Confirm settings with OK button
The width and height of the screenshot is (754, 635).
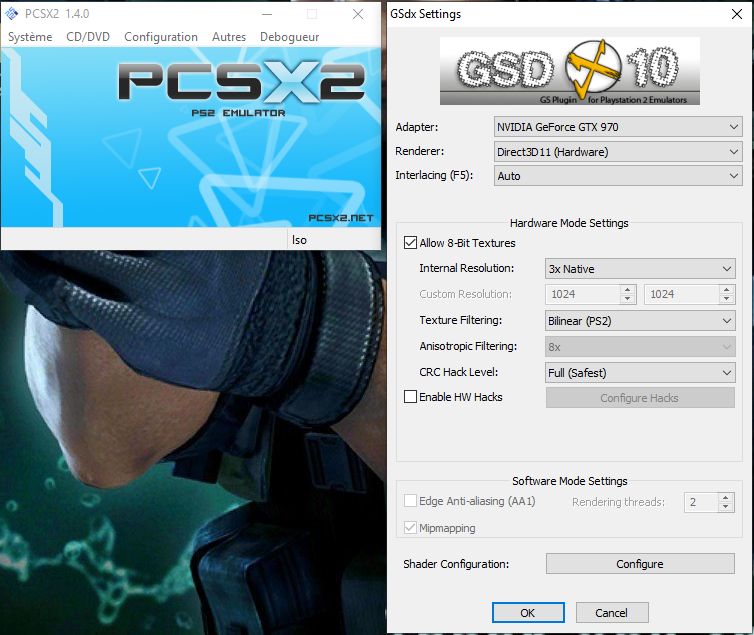[x=528, y=613]
